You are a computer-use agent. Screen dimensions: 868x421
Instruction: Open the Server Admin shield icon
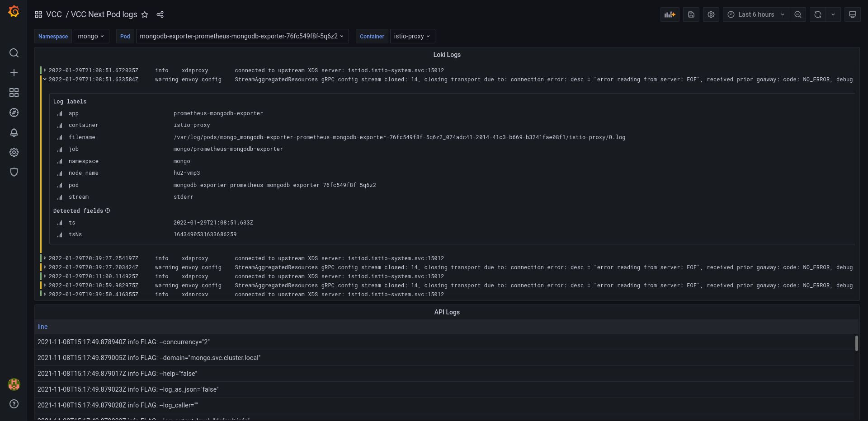point(14,172)
